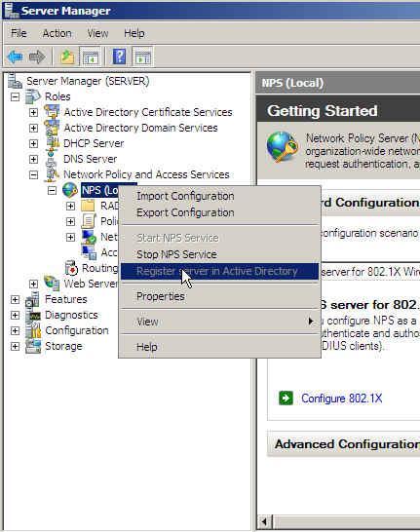Viewport: 420px width, 532px height.
Task: Choose Import Configuration from context menu
Action: pos(219,196)
